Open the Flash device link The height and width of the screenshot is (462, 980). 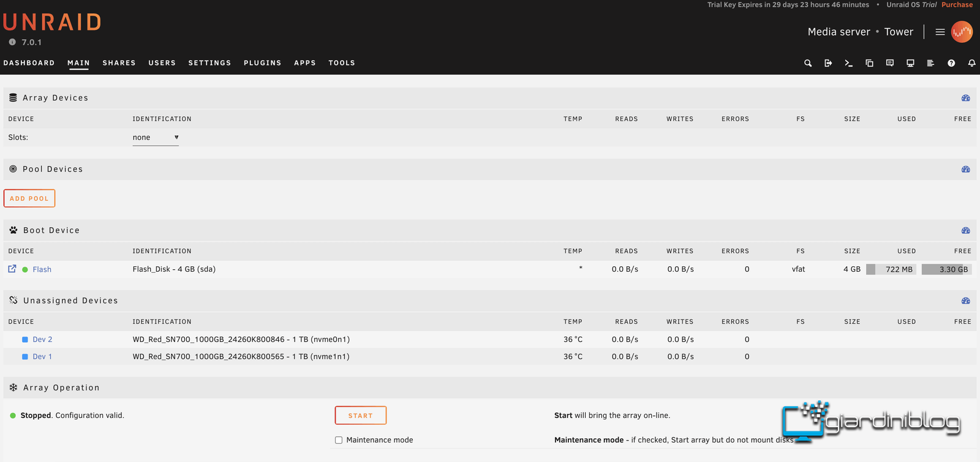[42, 269]
